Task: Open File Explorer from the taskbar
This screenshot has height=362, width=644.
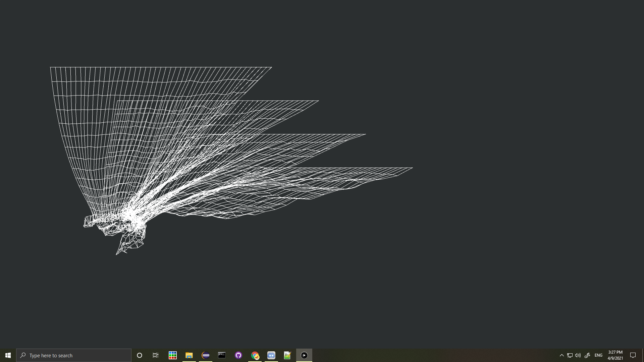Action: [189, 355]
